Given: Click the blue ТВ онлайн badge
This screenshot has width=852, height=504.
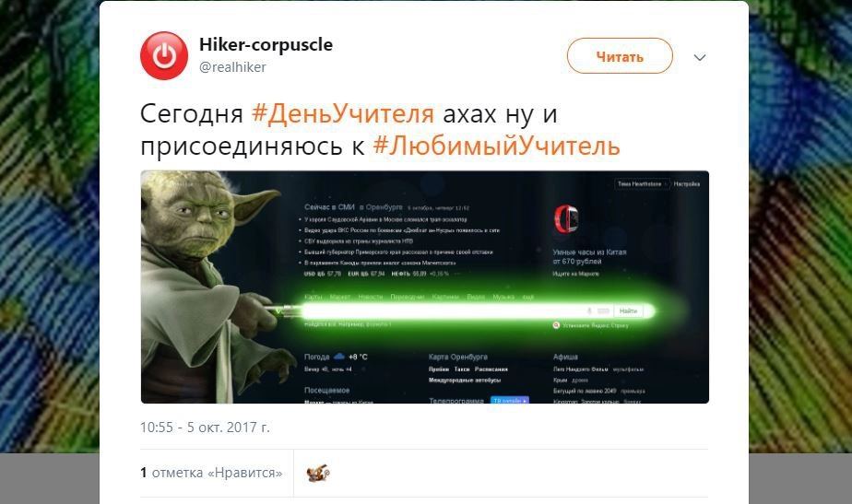Looking at the screenshot, I should 510,400.
